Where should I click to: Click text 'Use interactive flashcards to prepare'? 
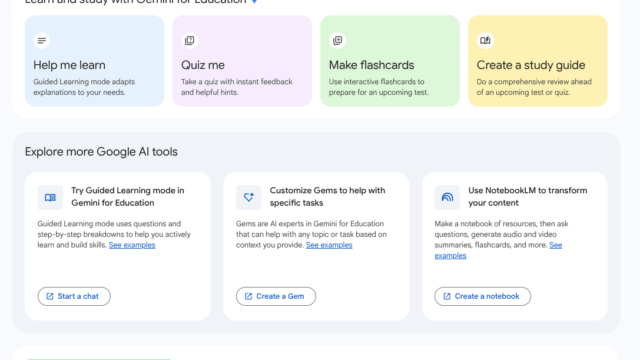pyautogui.click(x=379, y=87)
